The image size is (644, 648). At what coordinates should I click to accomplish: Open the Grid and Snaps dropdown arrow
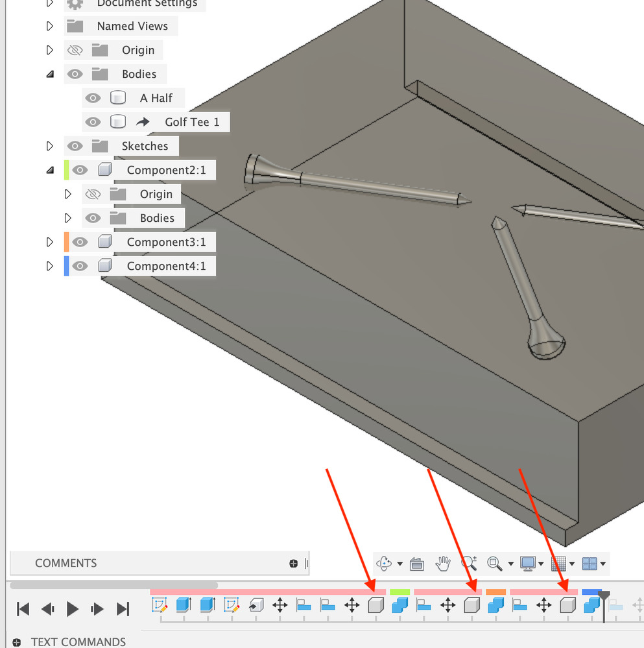pos(572,564)
